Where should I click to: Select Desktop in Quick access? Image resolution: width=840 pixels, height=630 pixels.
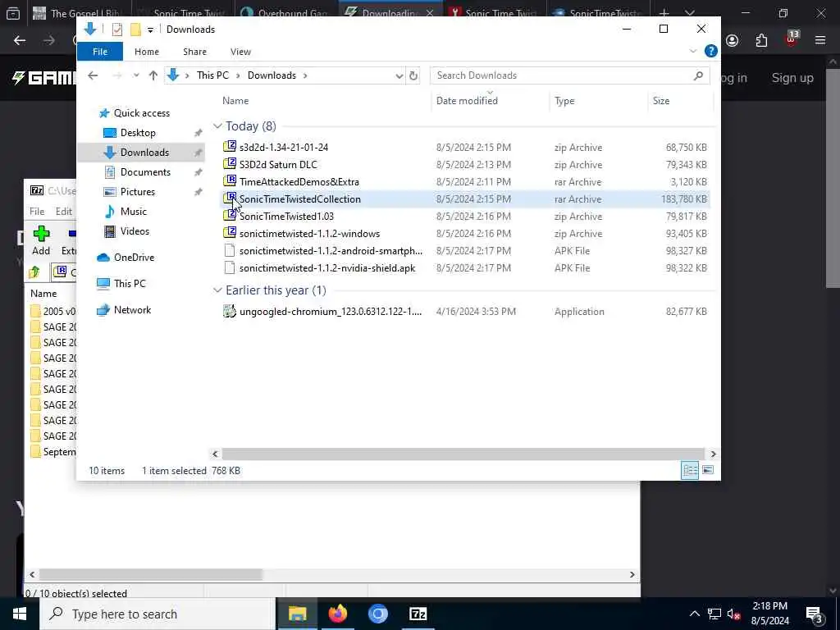138,133
